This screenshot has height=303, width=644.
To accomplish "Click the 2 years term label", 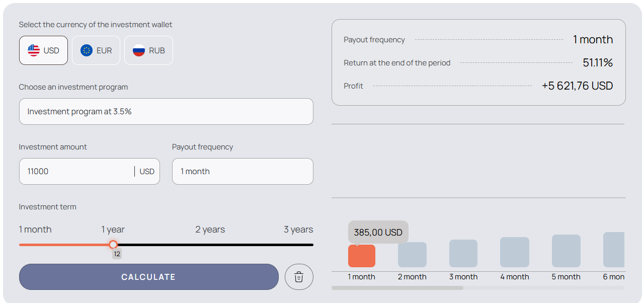I will [x=210, y=230].
